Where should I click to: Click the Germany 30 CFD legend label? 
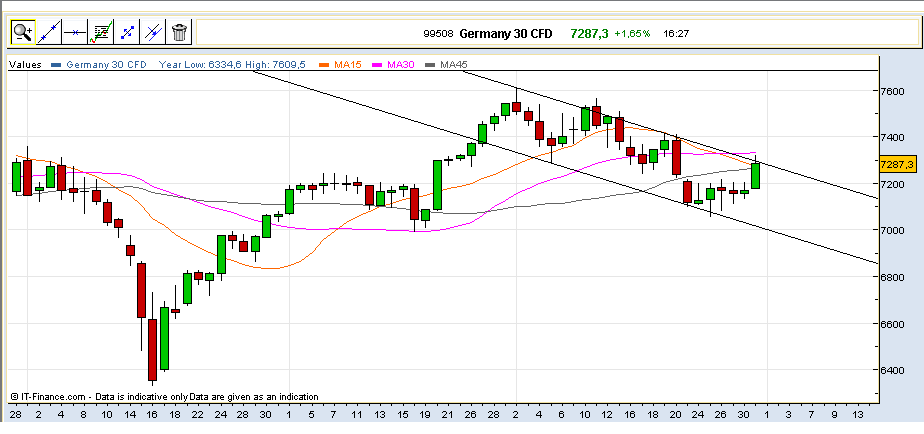pos(106,65)
